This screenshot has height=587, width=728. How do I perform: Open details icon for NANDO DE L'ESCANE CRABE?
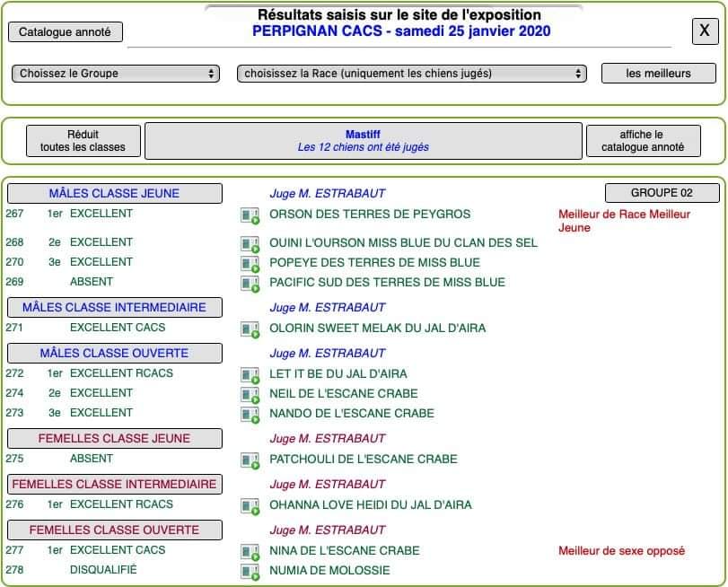click(x=250, y=415)
